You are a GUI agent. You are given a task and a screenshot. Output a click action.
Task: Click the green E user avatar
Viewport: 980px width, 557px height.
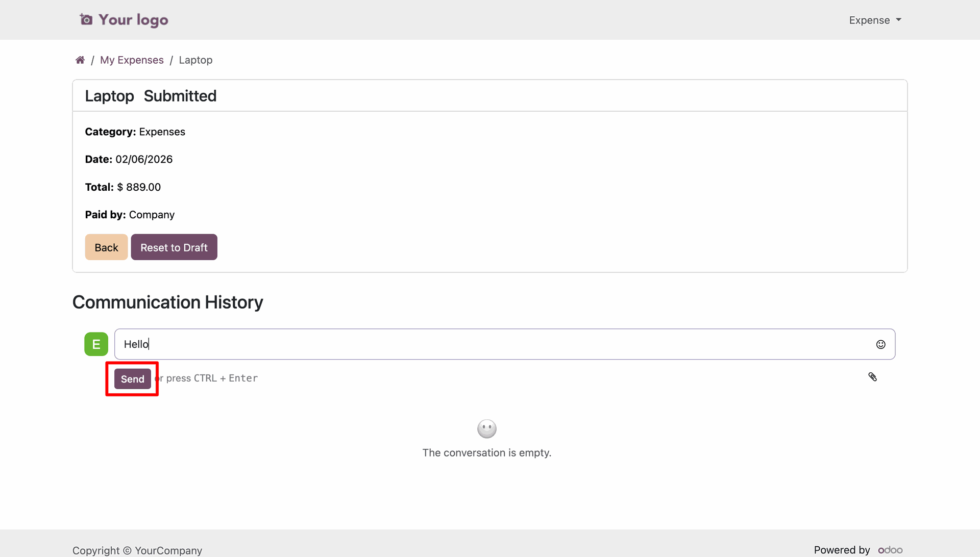[96, 344]
